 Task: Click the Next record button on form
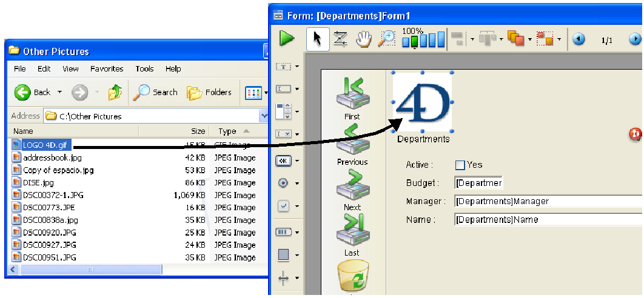pyautogui.click(x=352, y=190)
